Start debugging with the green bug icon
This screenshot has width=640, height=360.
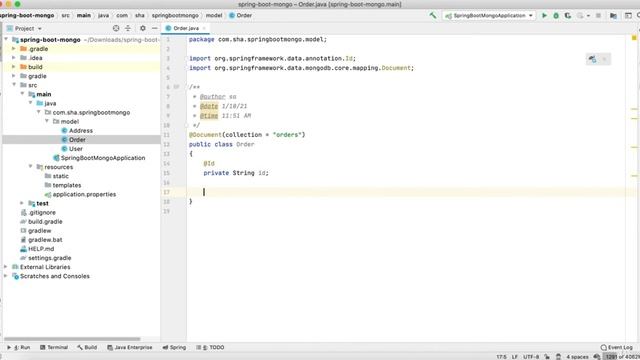point(556,16)
